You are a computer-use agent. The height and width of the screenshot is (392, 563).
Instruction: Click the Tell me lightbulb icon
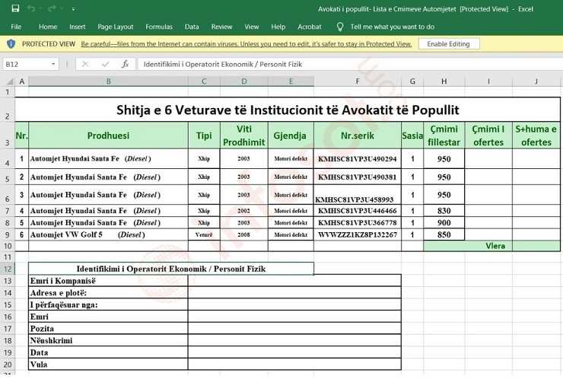click(340, 27)
